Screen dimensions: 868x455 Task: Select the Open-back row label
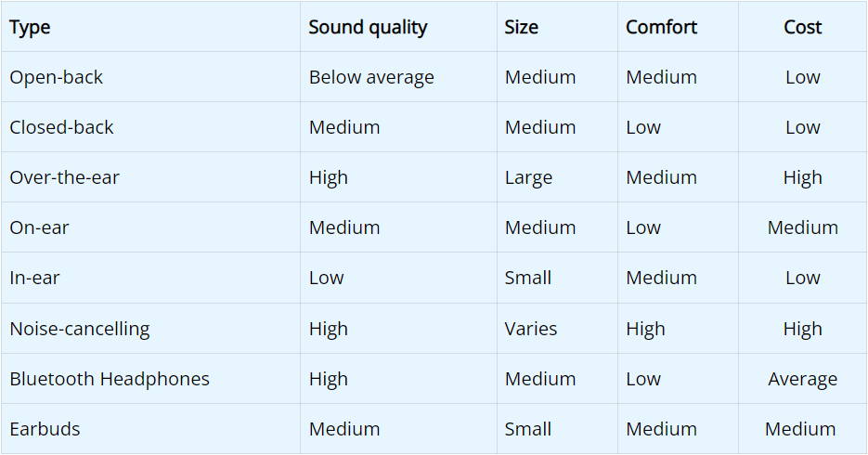click(x=56, y=78)
